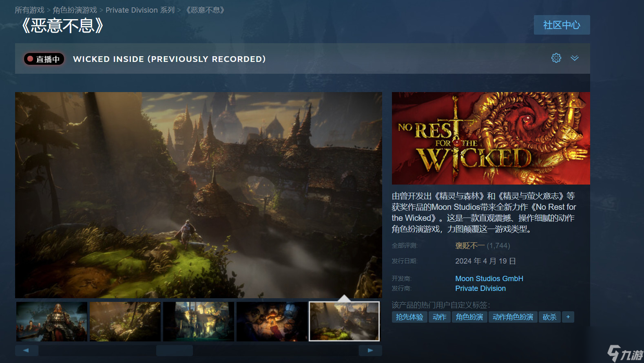The image size is (644, 363).
Task: Click the left arrow of thumbnail strip
Action: 27,350
